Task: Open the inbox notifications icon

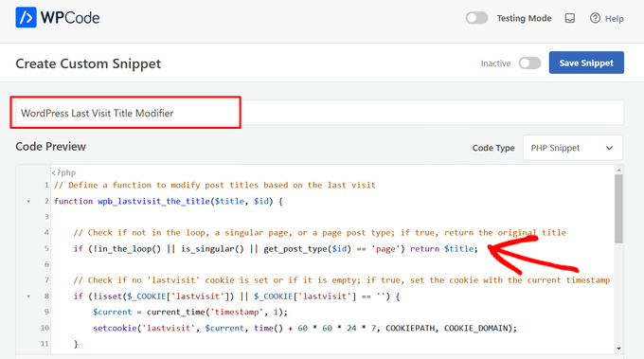Action: [570, 18]
